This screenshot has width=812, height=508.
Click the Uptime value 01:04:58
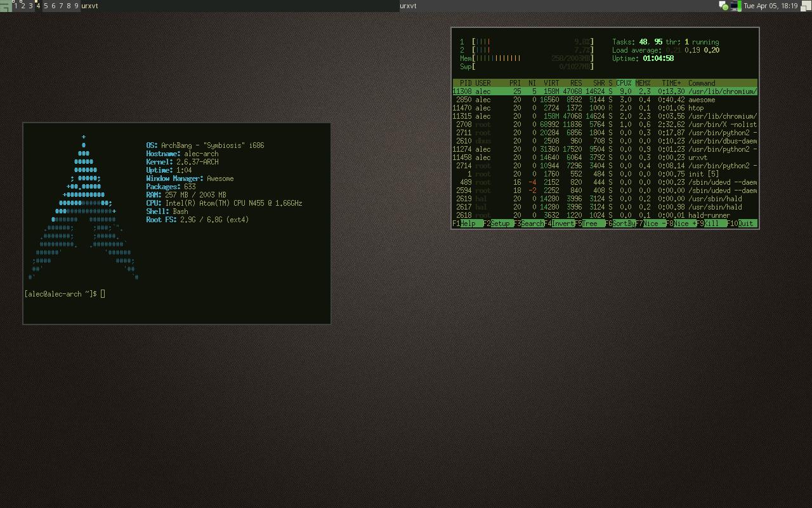(658, 58)
